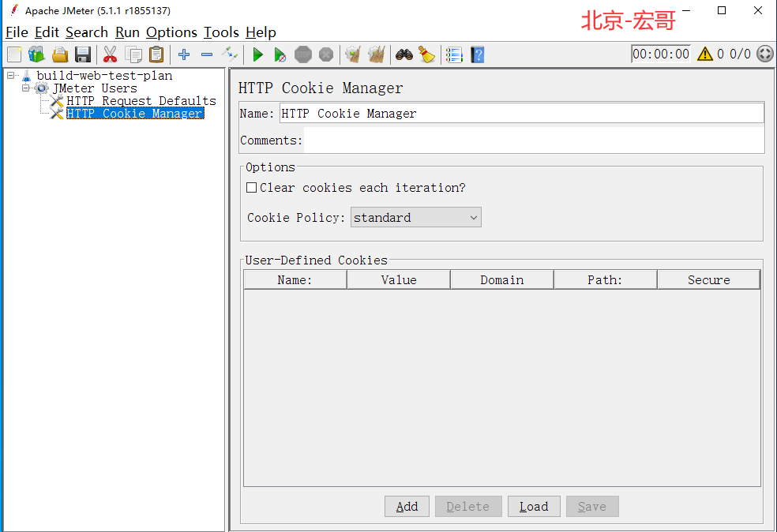
Task: Open the Run menu
Action: pos(127,32)
